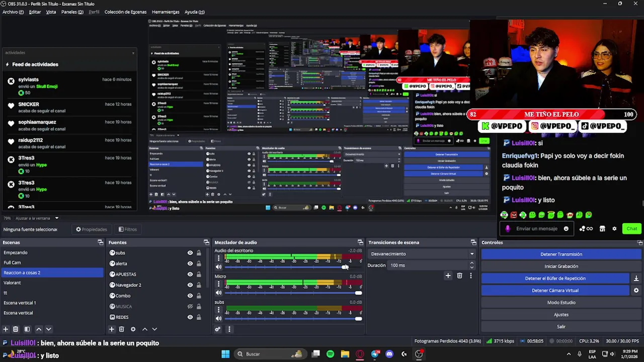Expand the system tray hidden icons chevron
The width and height of the screenshot is (644, 362).
(x=569, y=354)
